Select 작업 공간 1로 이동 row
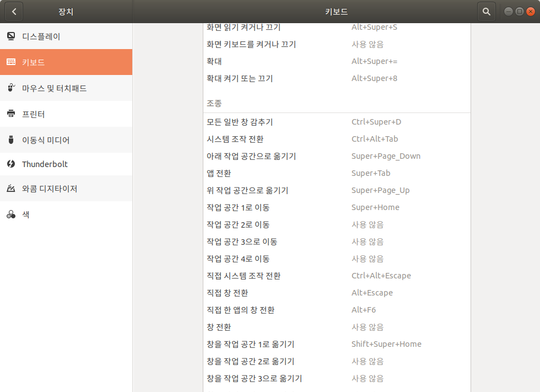 tap(337, 207)
